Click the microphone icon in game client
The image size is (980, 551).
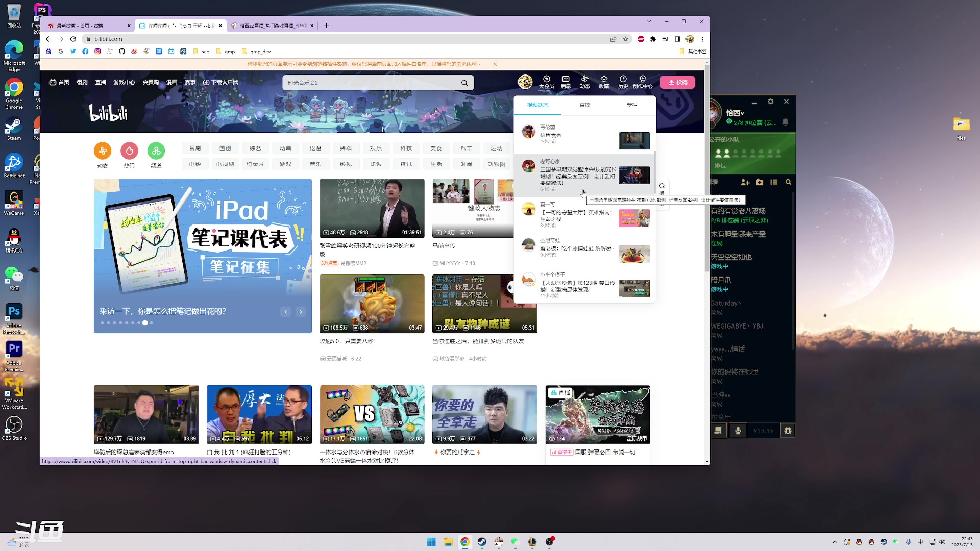click(x=738, y=431)
